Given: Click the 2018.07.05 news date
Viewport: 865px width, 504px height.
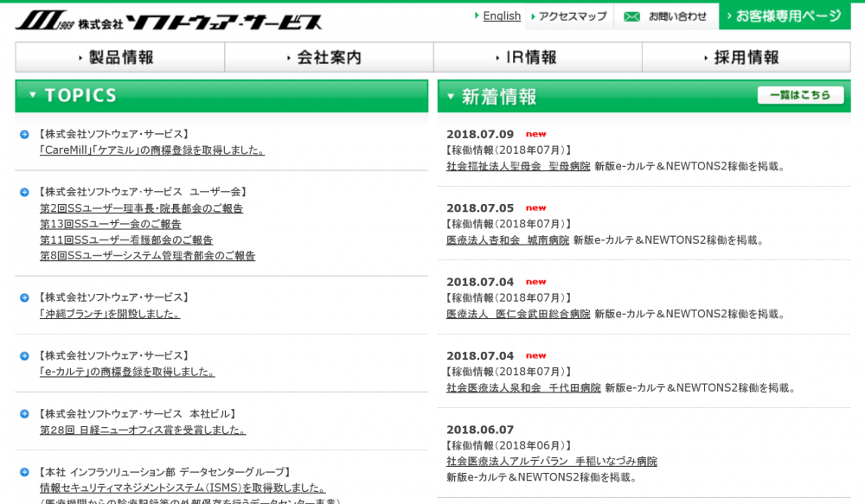Looking at the screenshot, I should pyautogui.click(x=480, y=208).
